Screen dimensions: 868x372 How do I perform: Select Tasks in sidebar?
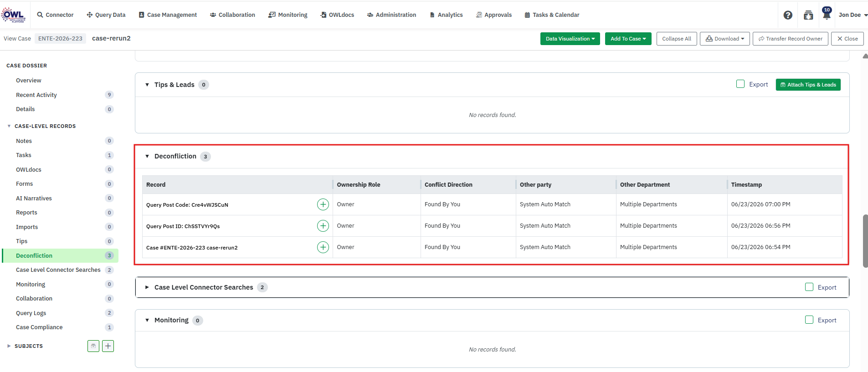point(24,155)
